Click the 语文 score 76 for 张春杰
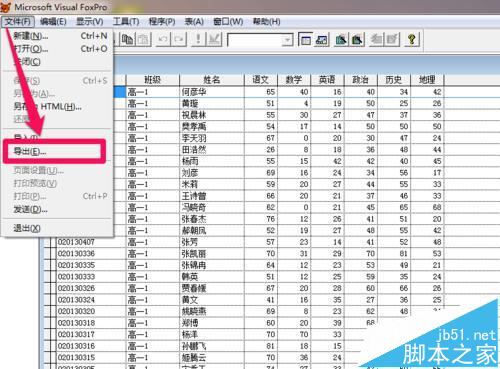The image size is (500, 369). point(261,219)
